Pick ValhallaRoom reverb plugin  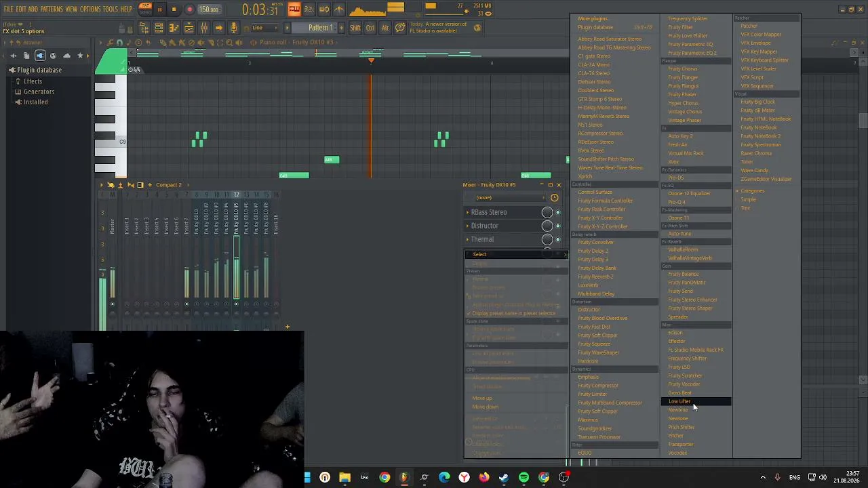point(683,249)
